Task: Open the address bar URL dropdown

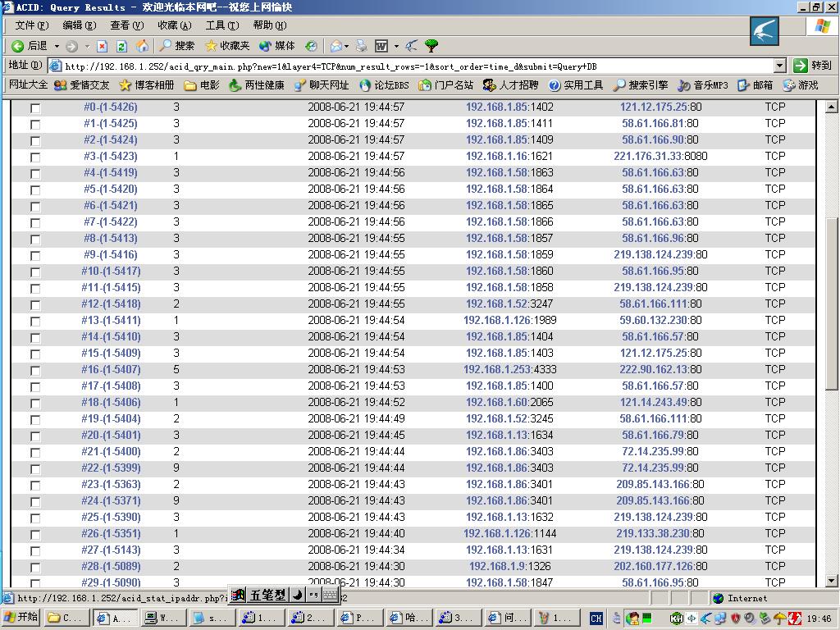Action: 780,66
